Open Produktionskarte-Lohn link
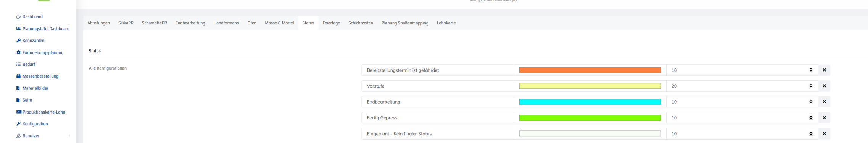868x143 pixels. pyautogui.click(x=44, y=112)
